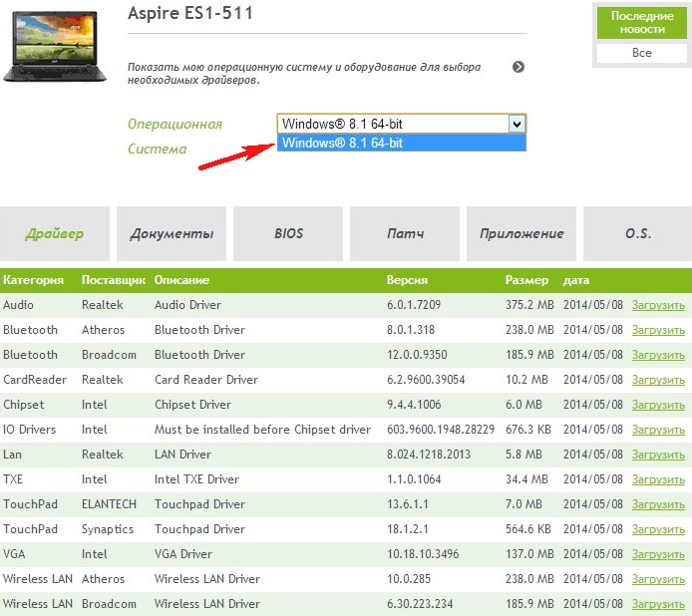Select version 6.0.1.7209 cell
This screenshot has height=616, width=692.
(414, 305)
